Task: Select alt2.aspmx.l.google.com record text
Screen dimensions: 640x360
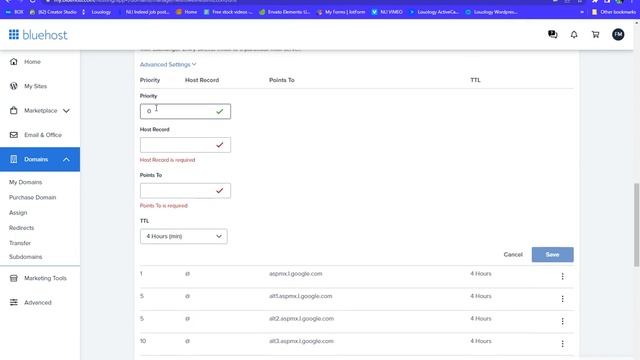Action: pyautogui.click(x=301, y=318)
